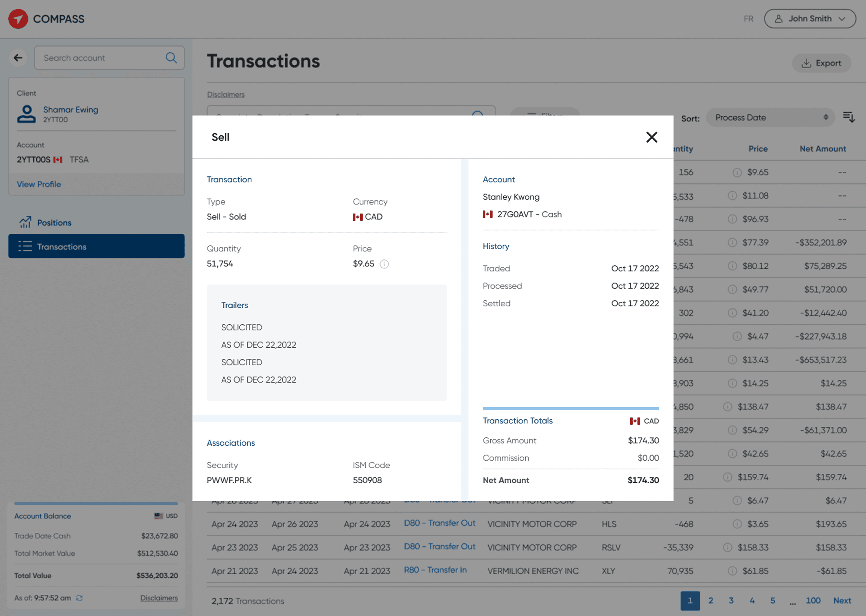
Task: Open D80 - Transfer Out link for RSLV
Action: 439,547
